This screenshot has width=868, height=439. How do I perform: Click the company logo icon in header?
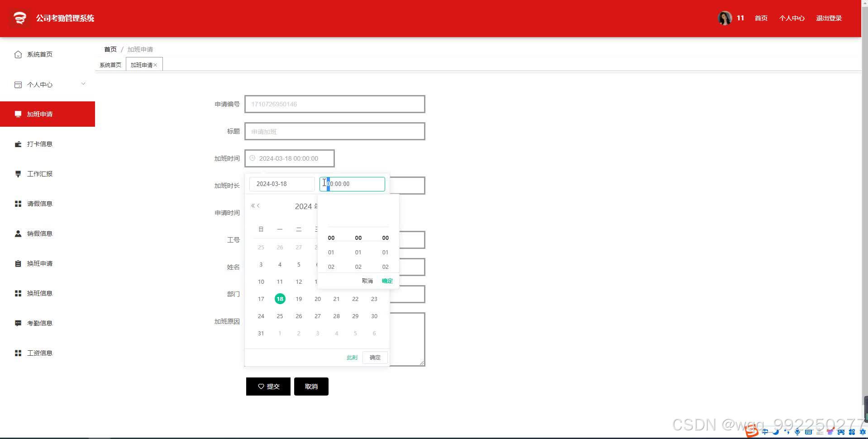[x=19, y=18]
